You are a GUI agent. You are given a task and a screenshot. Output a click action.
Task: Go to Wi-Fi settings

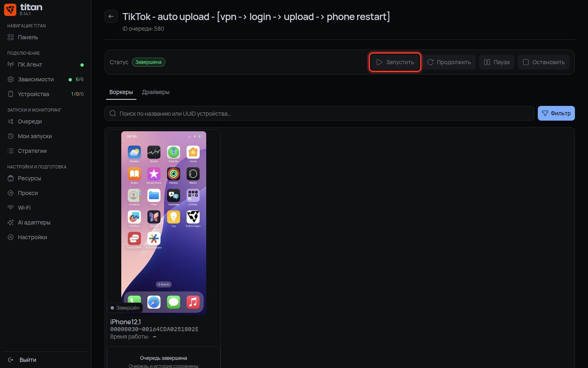click(x=45, y=208)
